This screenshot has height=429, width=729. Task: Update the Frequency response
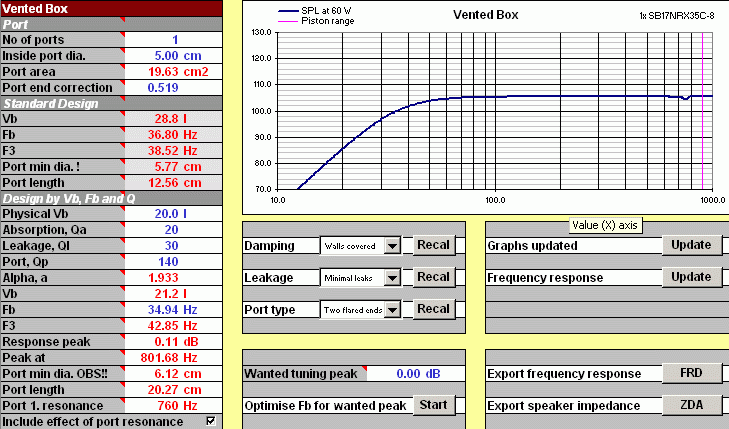(x=690, y=277)
